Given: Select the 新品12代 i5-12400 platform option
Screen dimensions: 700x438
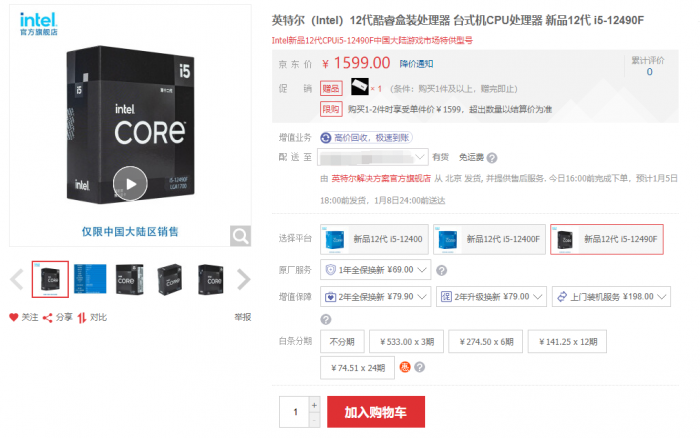Looking at the screenshot, I should [x=374, y=239].
